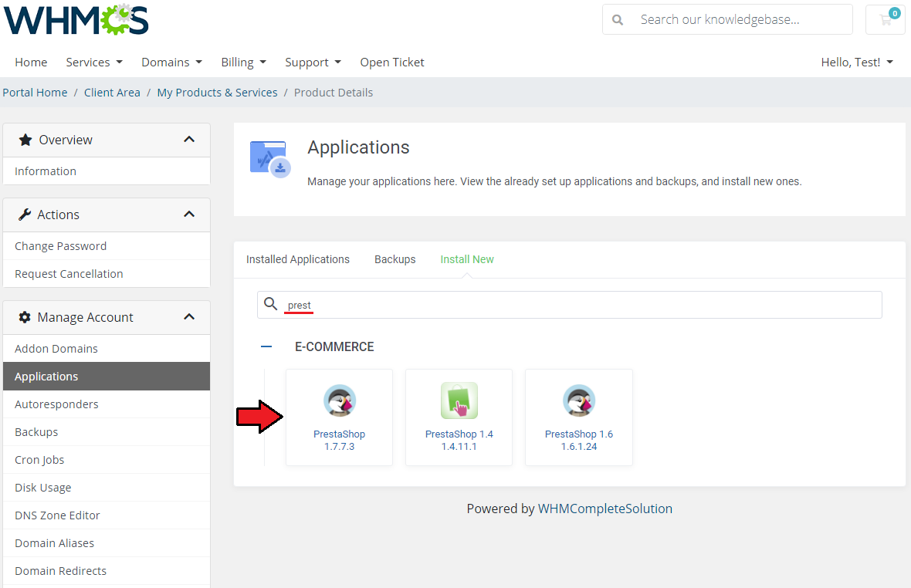Open the WHMCompleteSolution link

[605, 509]
